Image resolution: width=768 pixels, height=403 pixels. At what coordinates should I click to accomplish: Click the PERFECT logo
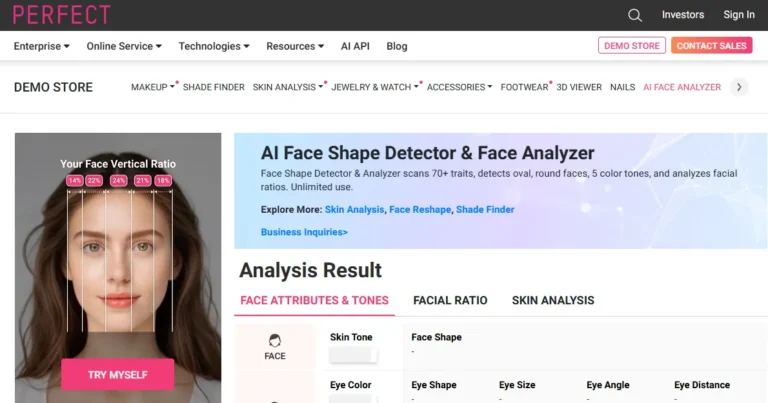(x=62, y=15)
